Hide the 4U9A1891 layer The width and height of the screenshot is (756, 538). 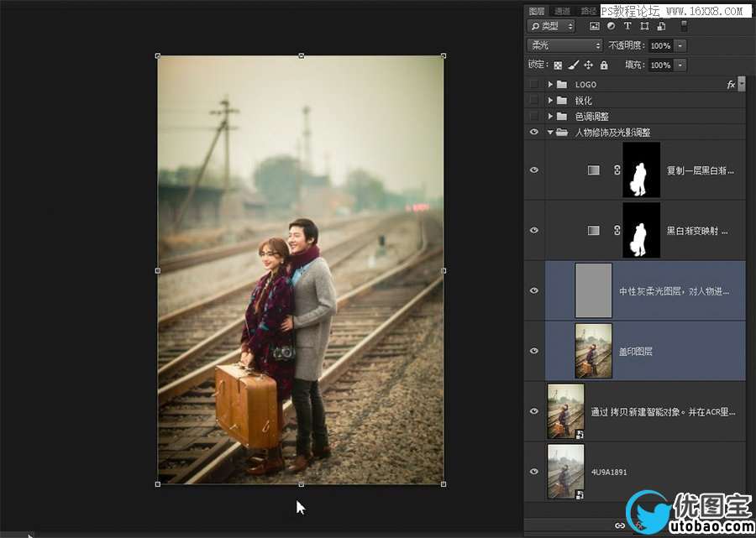(x=534, y=472)
